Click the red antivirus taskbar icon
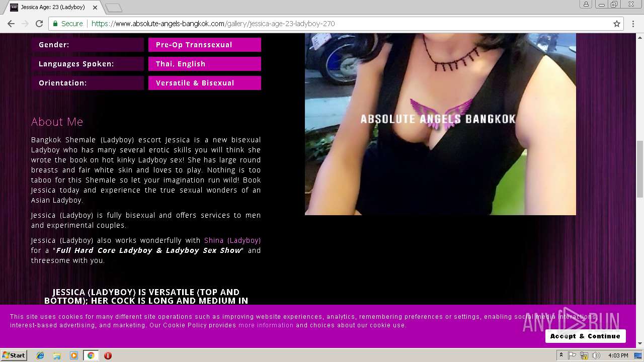The height and width of the screenshot is (362, 644). [x=108, y=355]
